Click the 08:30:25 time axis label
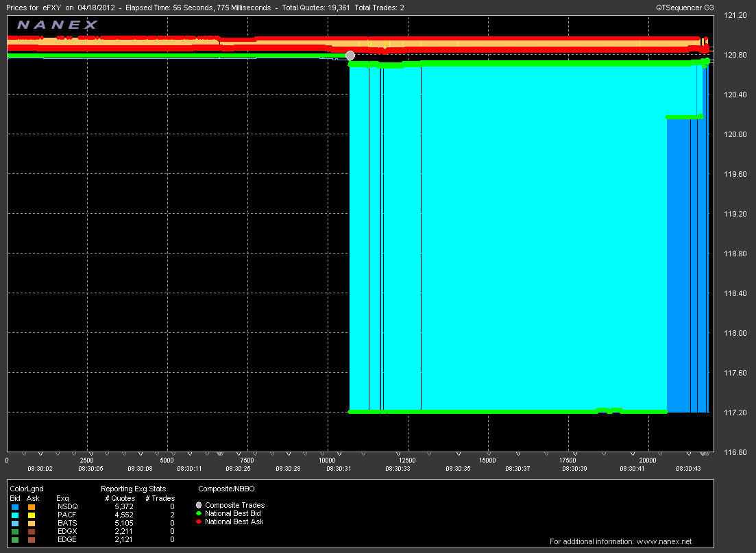 click(x=239, y=469)
